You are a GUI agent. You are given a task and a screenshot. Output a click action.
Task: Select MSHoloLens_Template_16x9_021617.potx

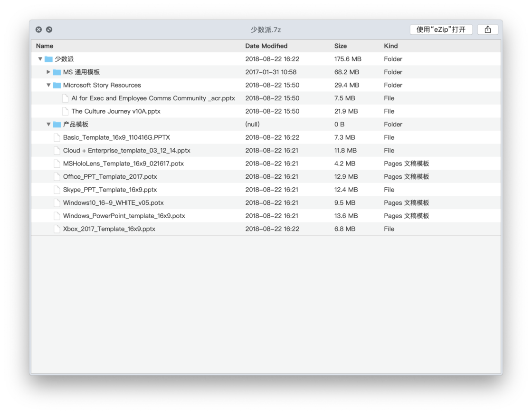(x=123, y=164)
